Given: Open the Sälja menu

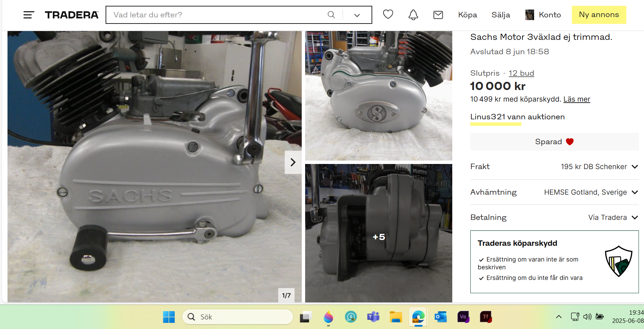Looking at the screenshot, I should point(501,15).
